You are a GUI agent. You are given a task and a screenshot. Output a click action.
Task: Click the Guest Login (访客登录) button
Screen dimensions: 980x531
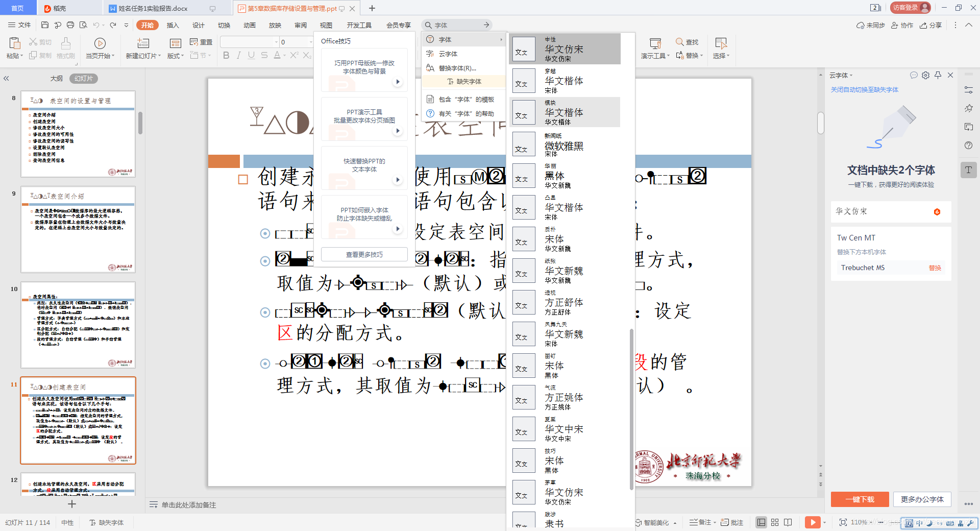tap(912, 8)
